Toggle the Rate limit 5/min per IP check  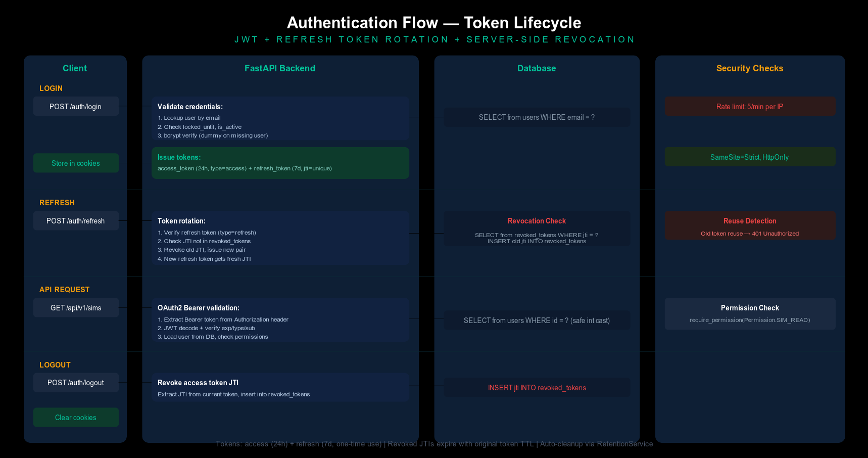click(x=750, y=106)
